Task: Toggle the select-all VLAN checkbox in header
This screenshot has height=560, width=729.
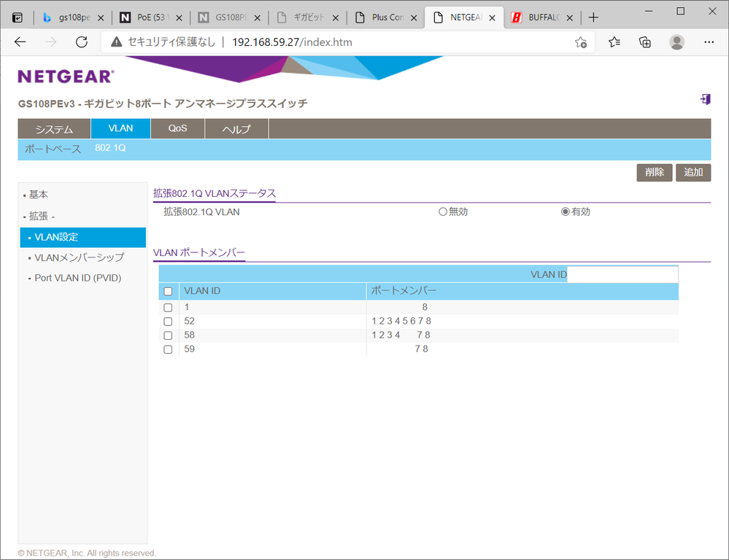Action: point(169,292)
